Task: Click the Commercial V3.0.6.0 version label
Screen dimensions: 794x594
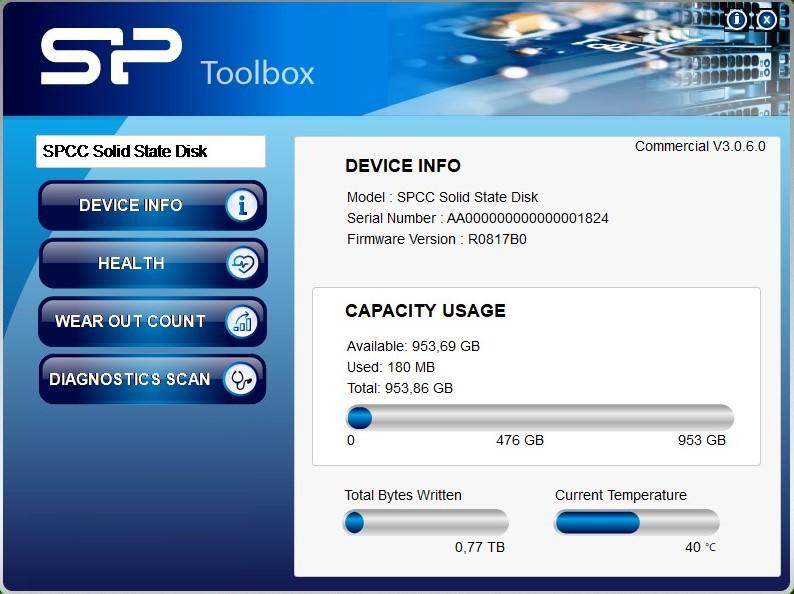Action: [700, 147]
